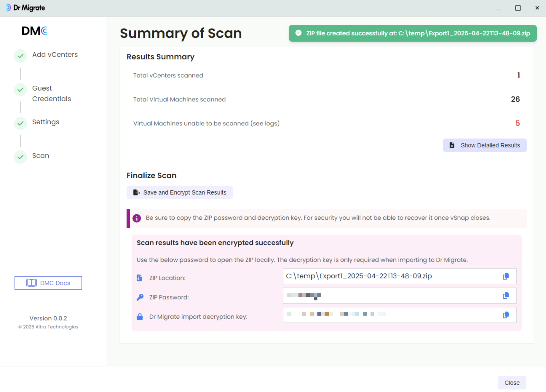
Task: Click the Settings step checkmark icon
Action: click(x=20, y=123)
